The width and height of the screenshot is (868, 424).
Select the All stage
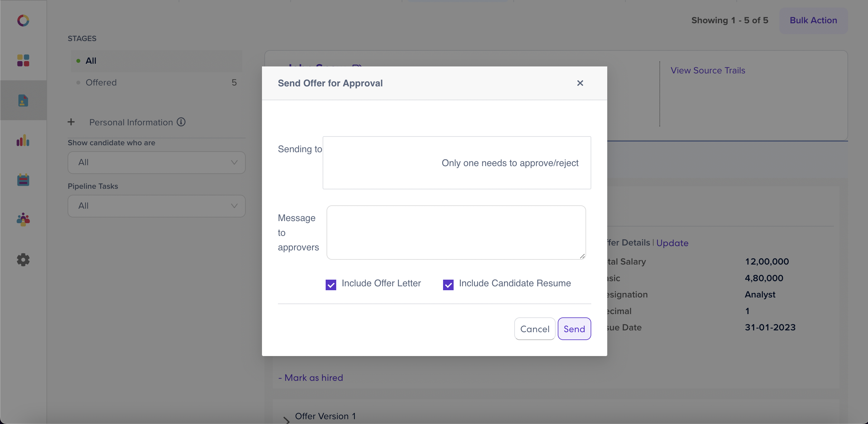point(156,61)
